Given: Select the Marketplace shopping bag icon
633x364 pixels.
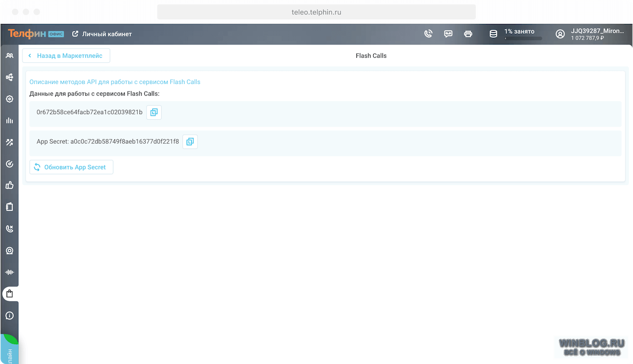Looking at the screenshot, I should pos(9,294).
